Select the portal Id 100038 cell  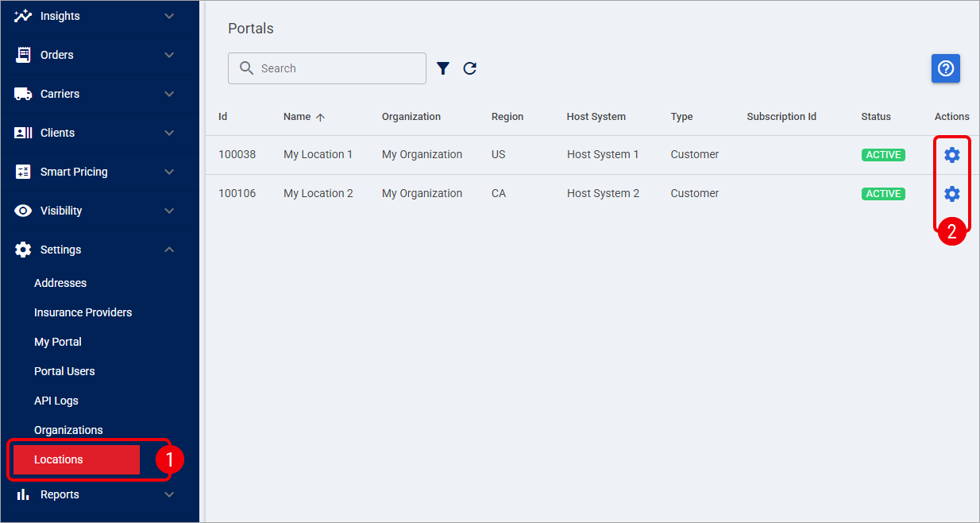237,155
